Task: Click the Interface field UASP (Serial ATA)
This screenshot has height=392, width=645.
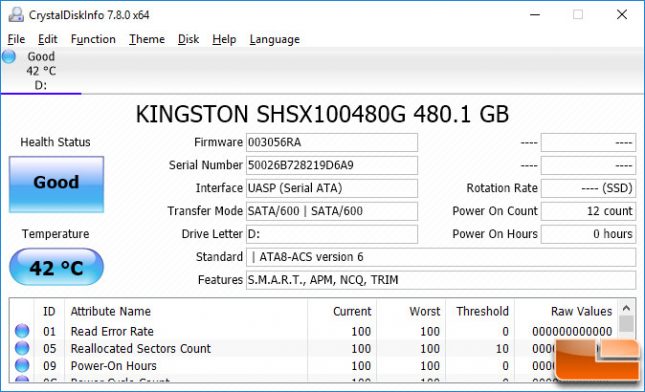Action: pos(332,188)
